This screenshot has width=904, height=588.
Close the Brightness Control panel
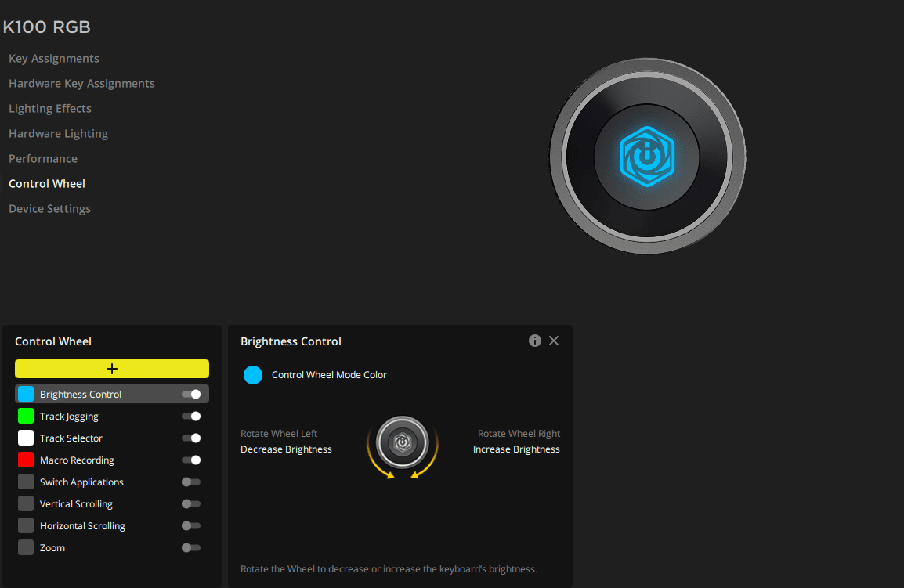(554, 341)
